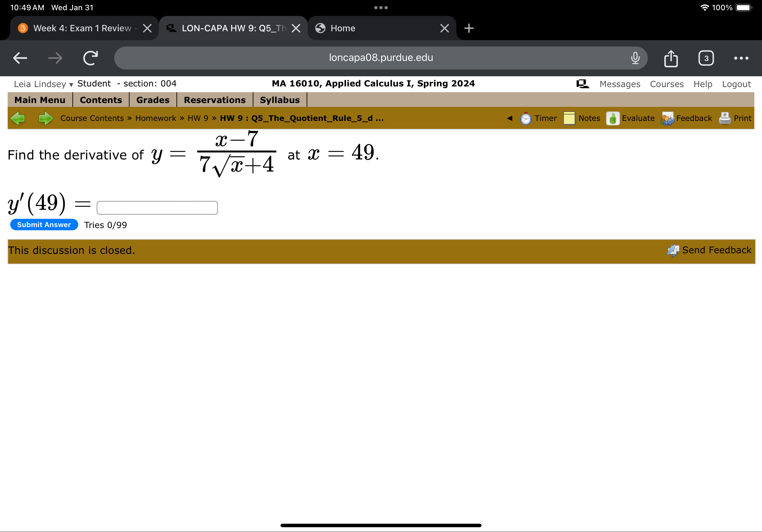762x532 pixels.
Task: Go to previous problem with green back arrow
Action: pyautogui.click(x=18, y=118)
